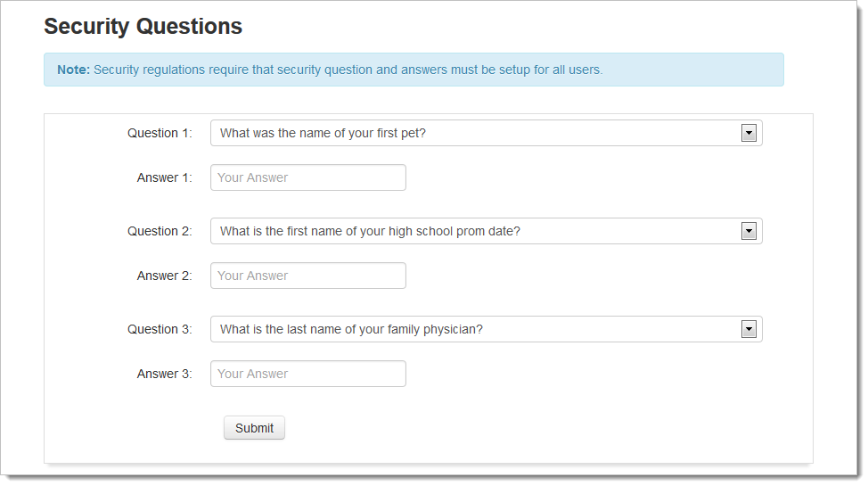Screen dimensions: 868x486
Task: Click into the Answer 2 input box
Action: tap(307, 276)
